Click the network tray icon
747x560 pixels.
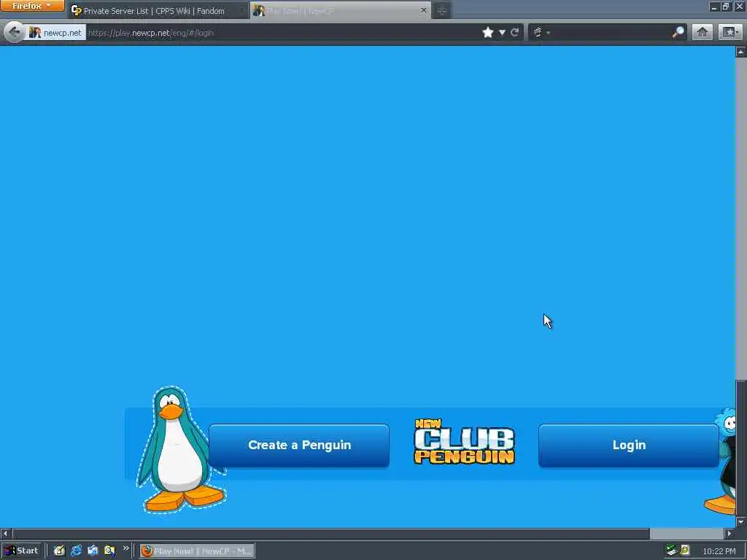coord(671,551)
